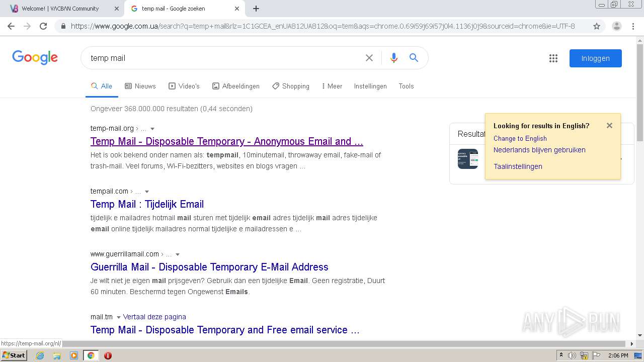Open the tempail.com result dropdown arrow
This screenshot has height=362, width=644.
point(147,192)
